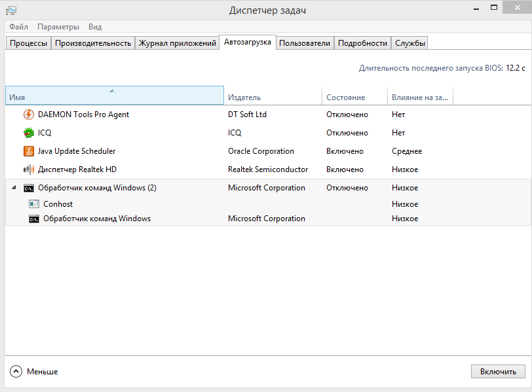Click the Обработчик команд Windows (2) group icon

point(29,188)
